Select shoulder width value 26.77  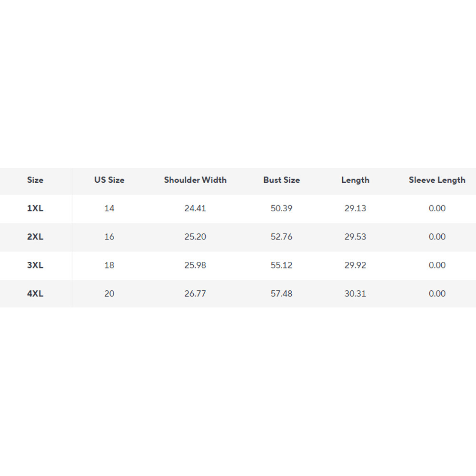coord(195,294)
